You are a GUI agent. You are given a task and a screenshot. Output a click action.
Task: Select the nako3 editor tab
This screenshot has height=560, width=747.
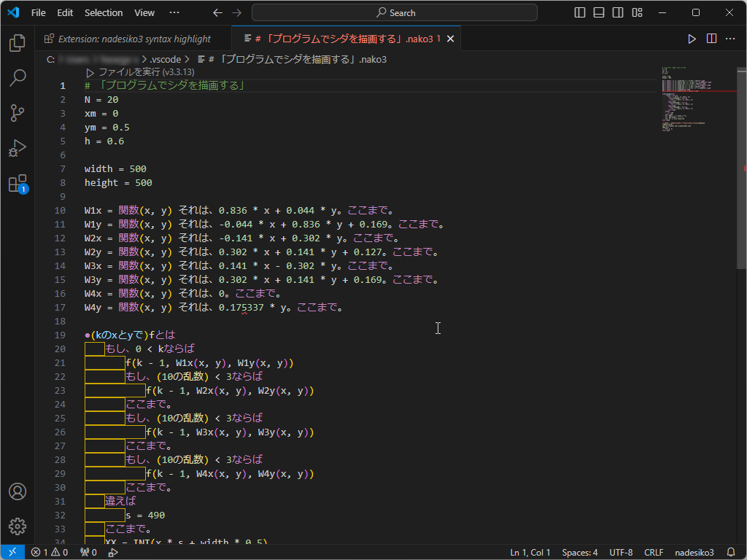tap(343, 38)
